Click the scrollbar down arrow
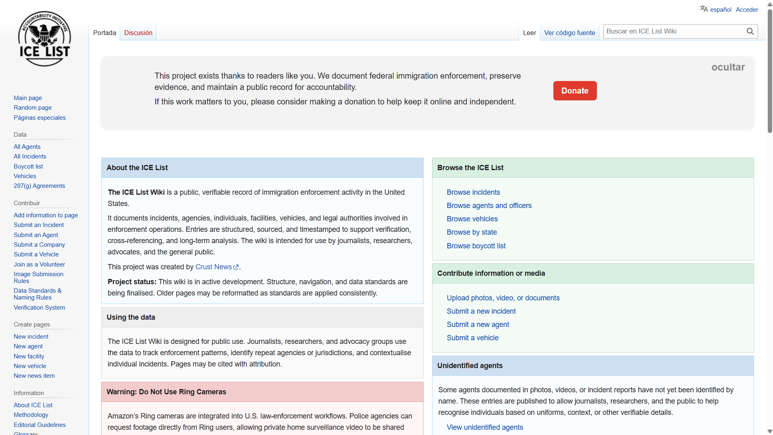773x435 pixels. 769,431
